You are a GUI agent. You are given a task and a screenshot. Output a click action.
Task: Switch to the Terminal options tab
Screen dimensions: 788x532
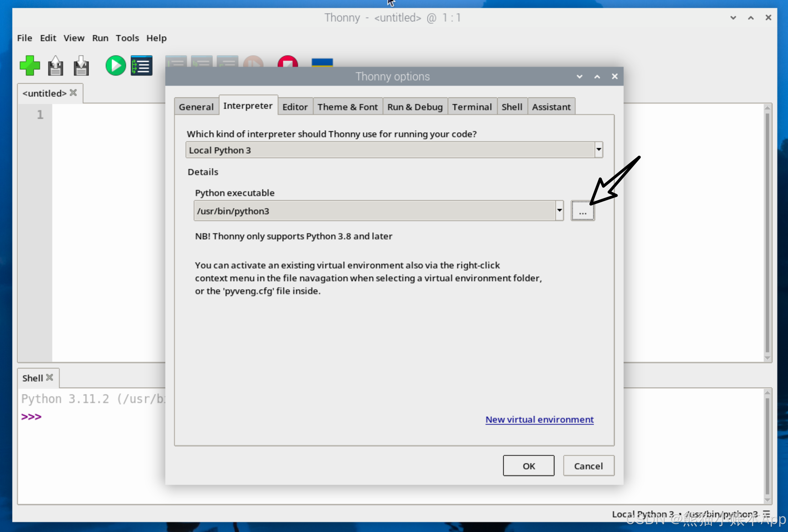coord(472,107)
